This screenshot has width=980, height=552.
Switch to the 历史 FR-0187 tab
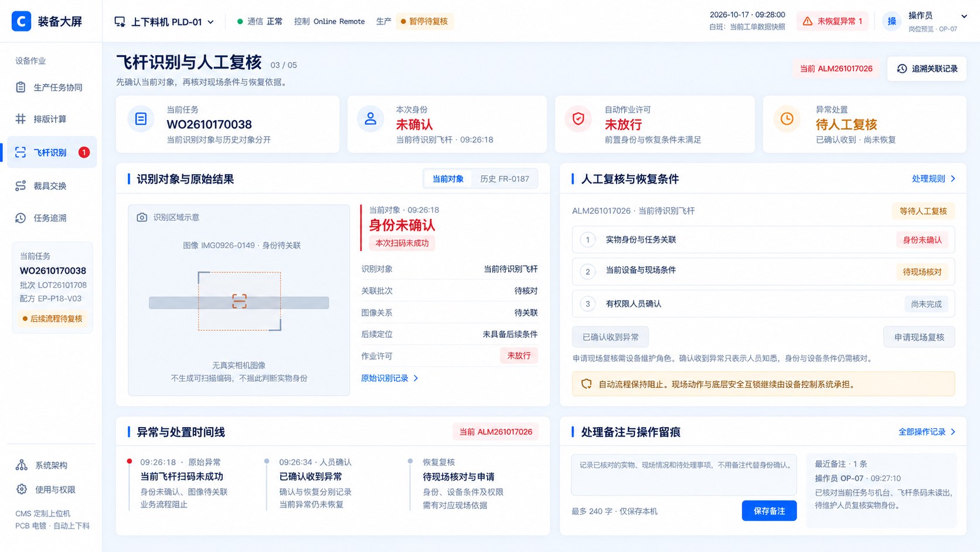(505, 179)
